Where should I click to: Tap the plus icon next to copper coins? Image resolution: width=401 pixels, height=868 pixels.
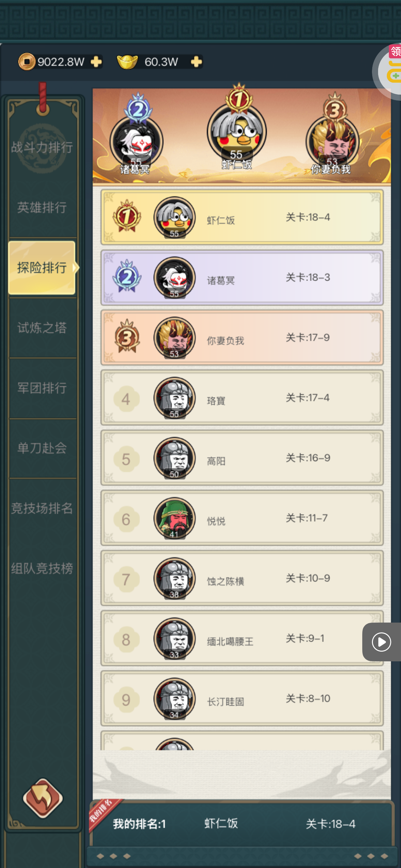coord(96,62)
